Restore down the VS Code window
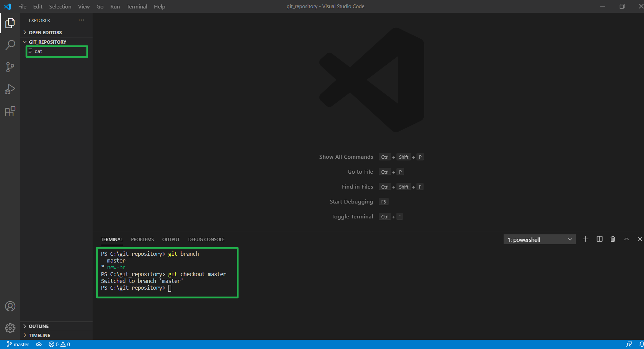This screenshot has width=644, height=349. 622,6
